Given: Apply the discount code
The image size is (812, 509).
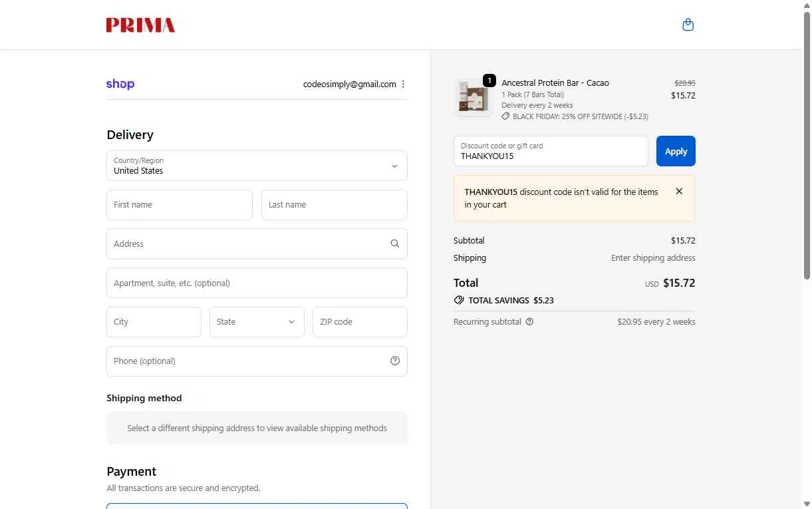Looking at the screenshot, I should pos(676,151).
